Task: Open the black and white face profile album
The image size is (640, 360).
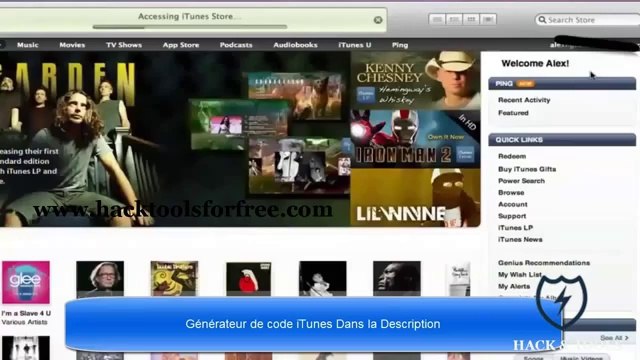Action: pos(397,278)
